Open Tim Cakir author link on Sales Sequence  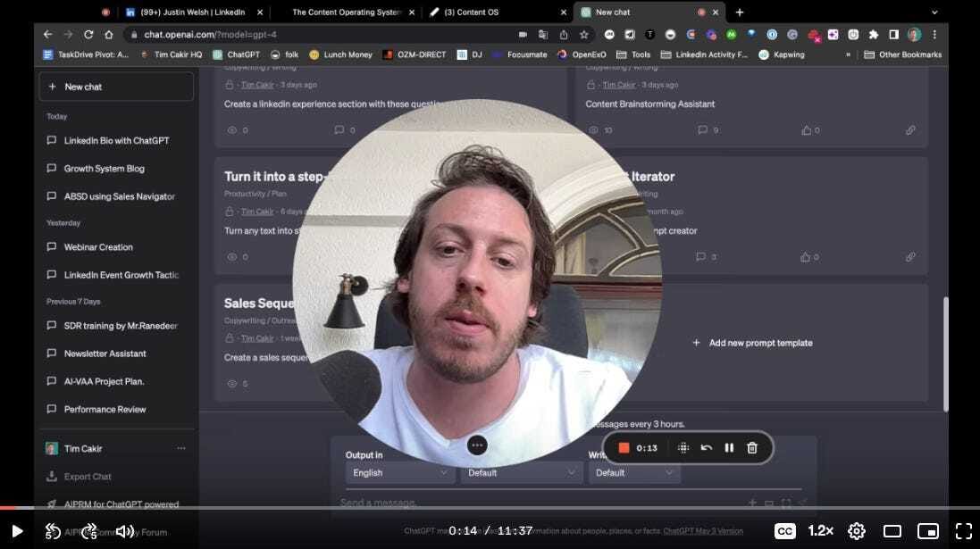click(257, 338)
